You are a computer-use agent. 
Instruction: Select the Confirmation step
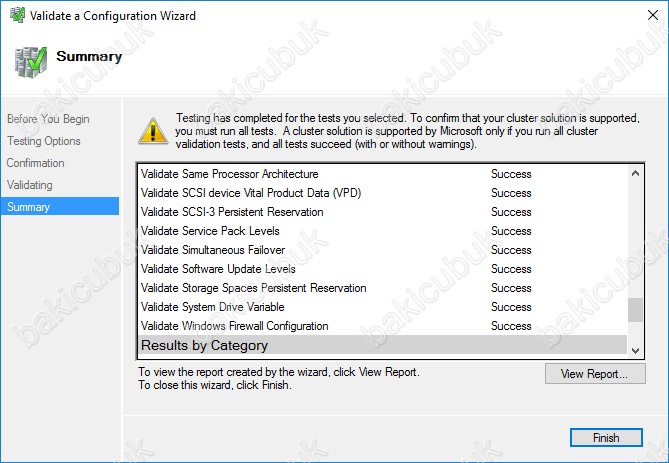(x=35, y=163)
